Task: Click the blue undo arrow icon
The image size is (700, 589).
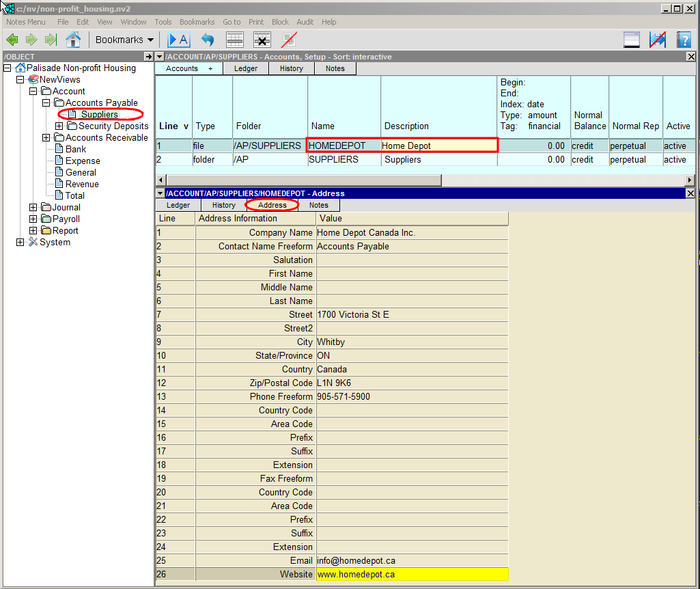Action: click(x=207, y=40)
